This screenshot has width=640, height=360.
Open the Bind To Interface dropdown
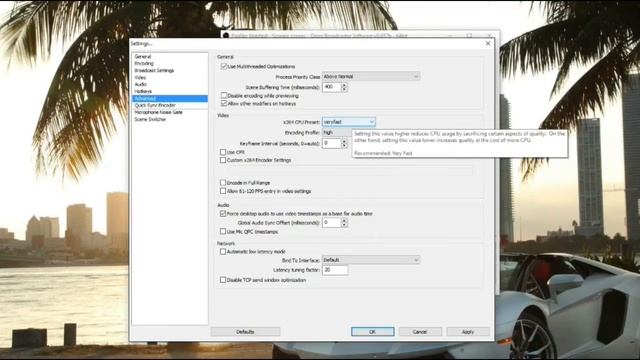click(x=371, y=260)
